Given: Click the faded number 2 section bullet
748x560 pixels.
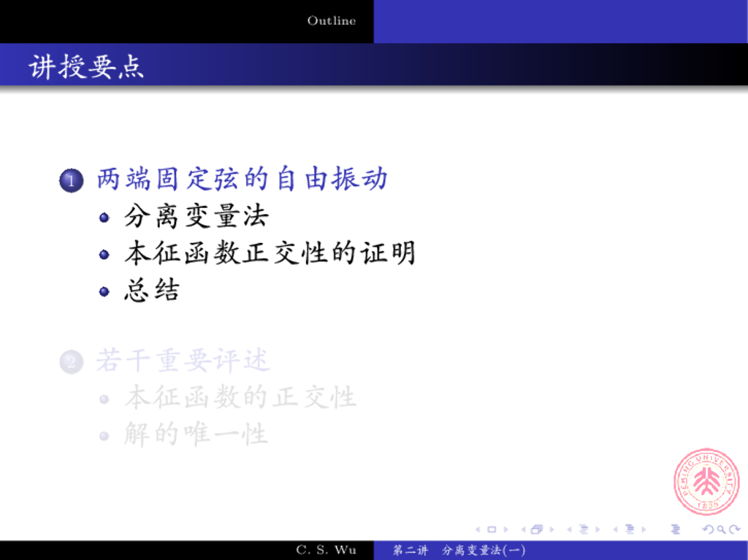Looking at the screenshot, I should pos(72,362).
